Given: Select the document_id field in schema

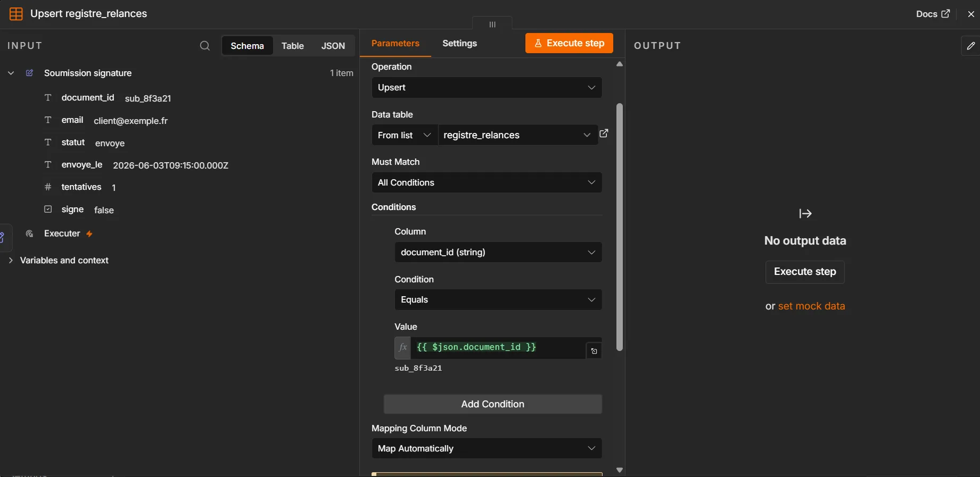Looking at the screenshot, I should (x=88, y=98).
